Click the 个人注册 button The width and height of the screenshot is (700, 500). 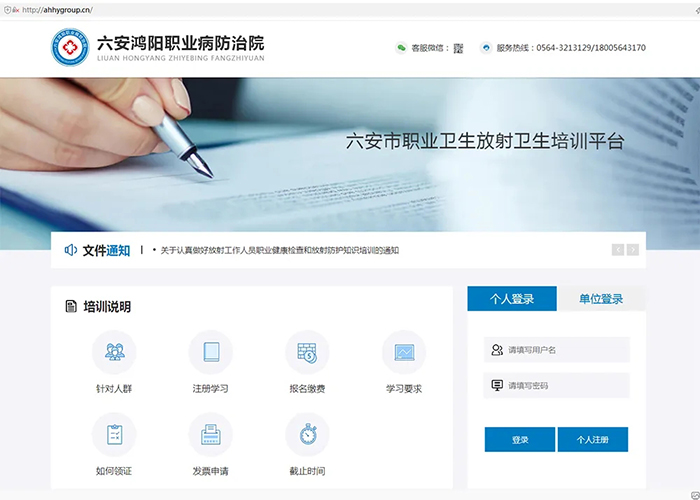(593, 439)
